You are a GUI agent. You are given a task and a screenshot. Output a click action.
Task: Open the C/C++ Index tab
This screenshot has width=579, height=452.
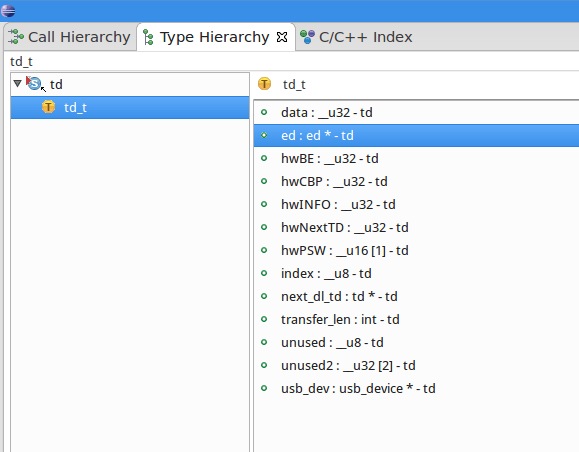[356, 37]
